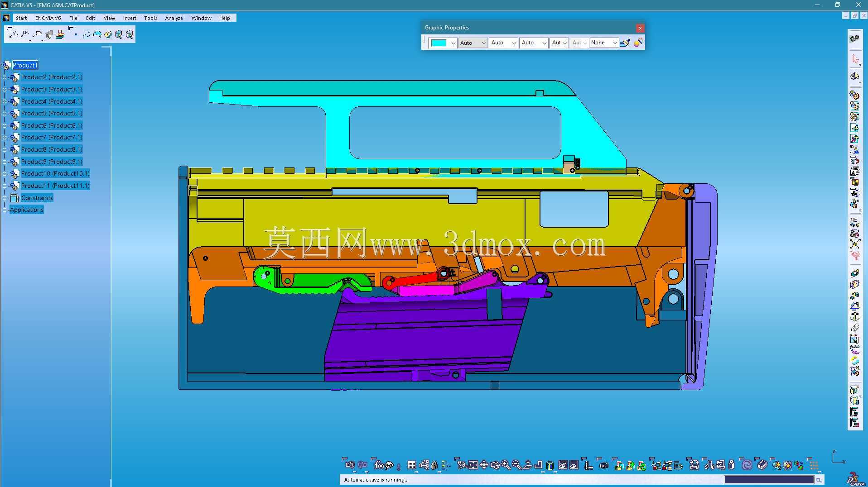Click the Spline curve icon
This screenshot has height=487, width=868.
pyautogui.click(x=87, y=34)
